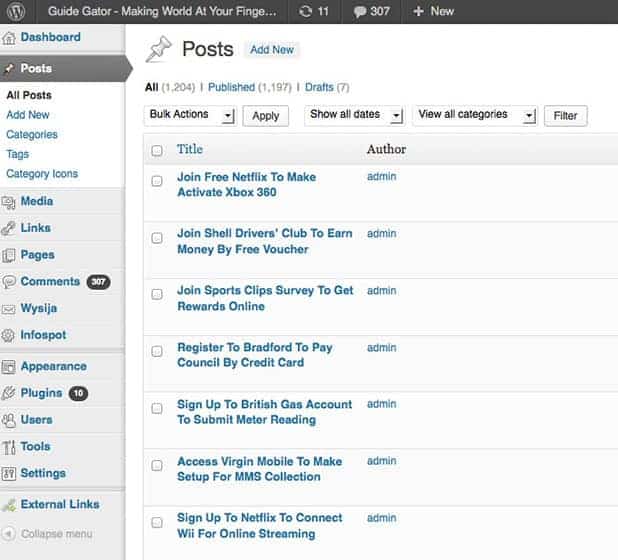Open the Users menu item
The image size is (618, 560).
[x=36, y=420]
